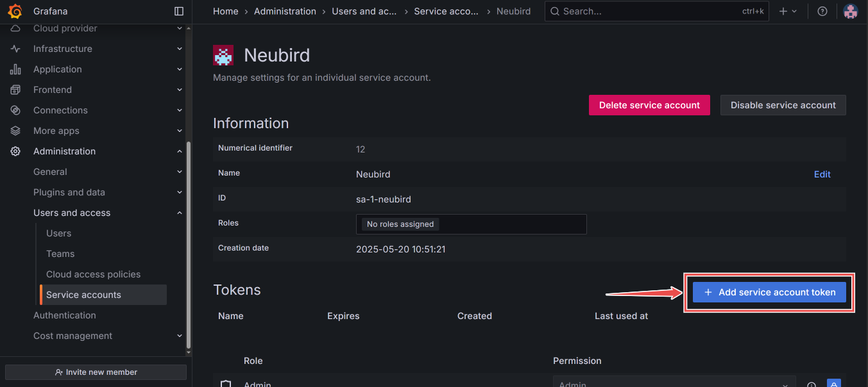
Task: Open the Cloud provider section icon
Action: coord(15,28)
